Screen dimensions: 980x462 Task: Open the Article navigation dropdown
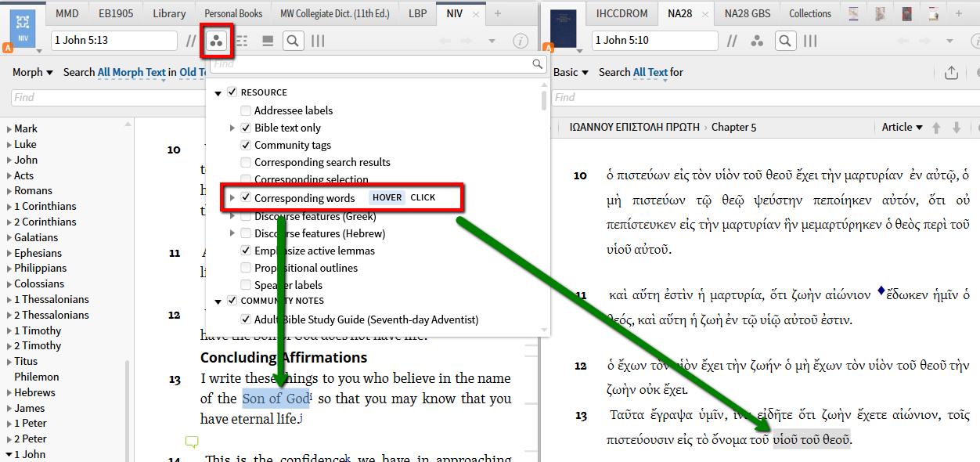point(902,127)
